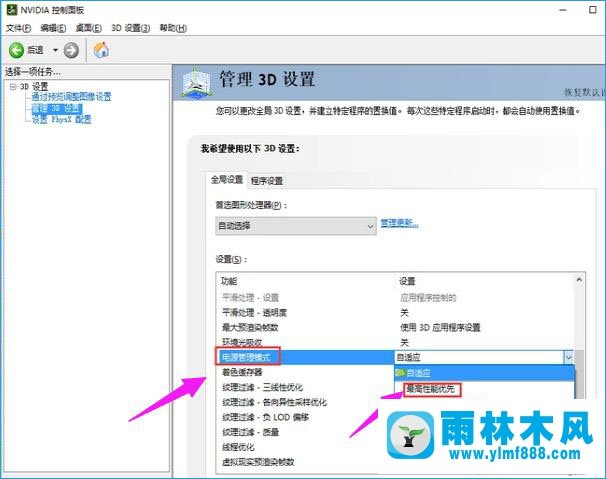Click the 设置 column header
Screen dimensions: 606x479
click(407, 281)
